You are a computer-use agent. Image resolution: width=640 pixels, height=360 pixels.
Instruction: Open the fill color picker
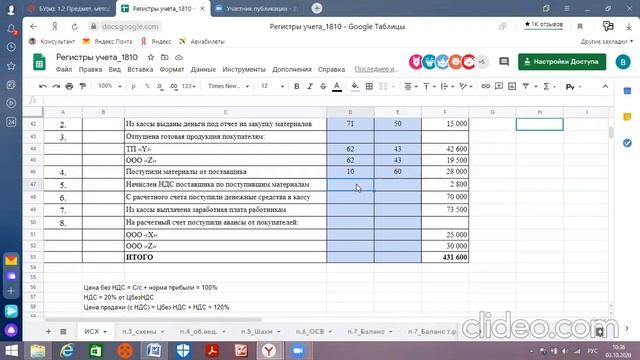point(355,87)
